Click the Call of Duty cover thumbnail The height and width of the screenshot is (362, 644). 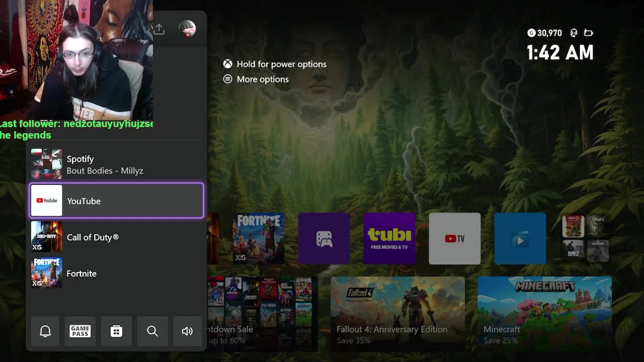tap(47, 237)
